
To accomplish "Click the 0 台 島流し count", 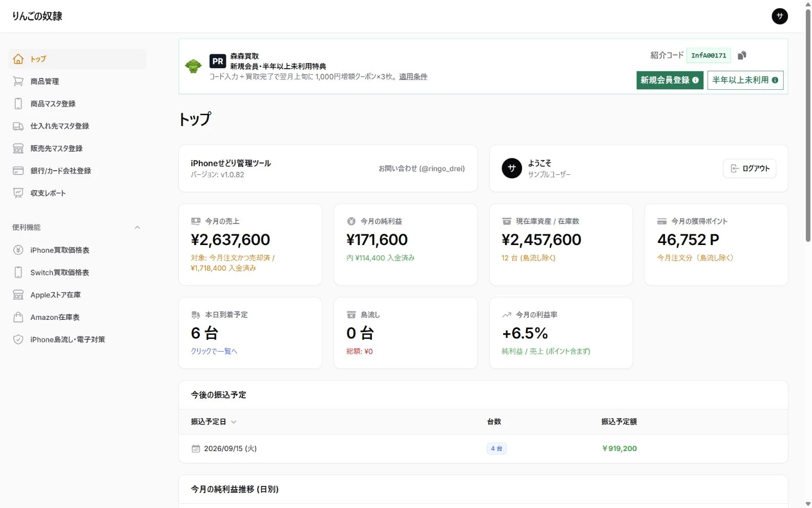I will click(x=360, y=333).
